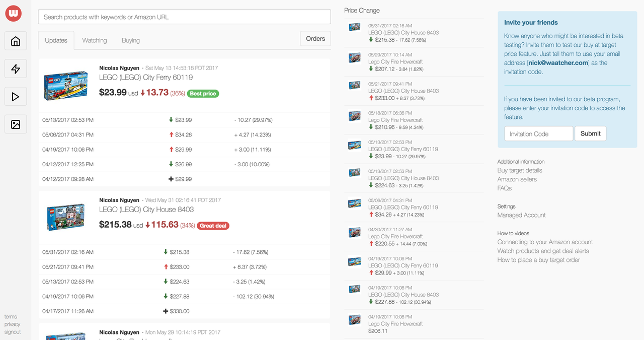Click the '- 102.12 (30.94%)' change in House history
Screen dimensions: 644x340
pyautogui.click(x=254, y=296)
